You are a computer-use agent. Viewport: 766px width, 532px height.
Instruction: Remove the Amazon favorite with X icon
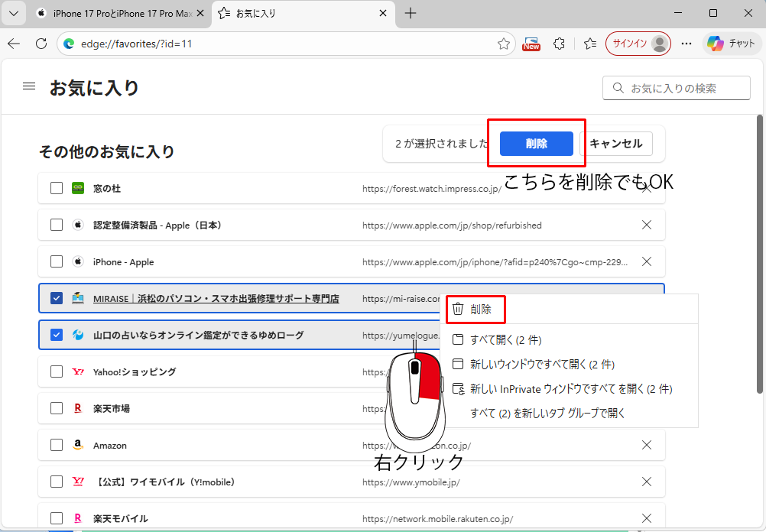click(646, 445)
